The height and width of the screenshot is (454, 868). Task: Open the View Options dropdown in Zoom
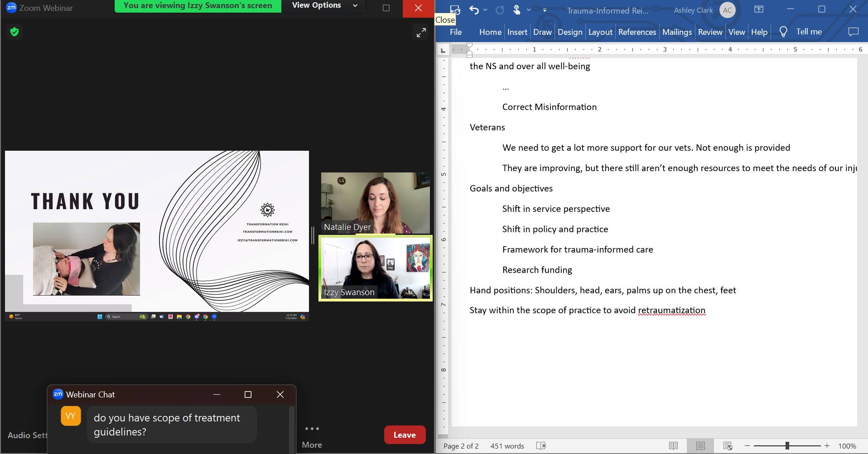pyautogui.click(x=324, y=5)
